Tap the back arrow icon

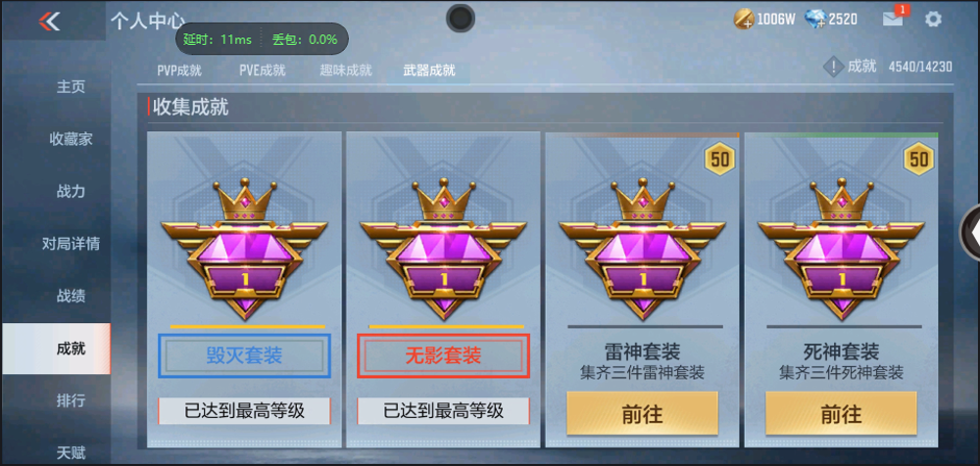pyautogui.click(x=49, y=22)
